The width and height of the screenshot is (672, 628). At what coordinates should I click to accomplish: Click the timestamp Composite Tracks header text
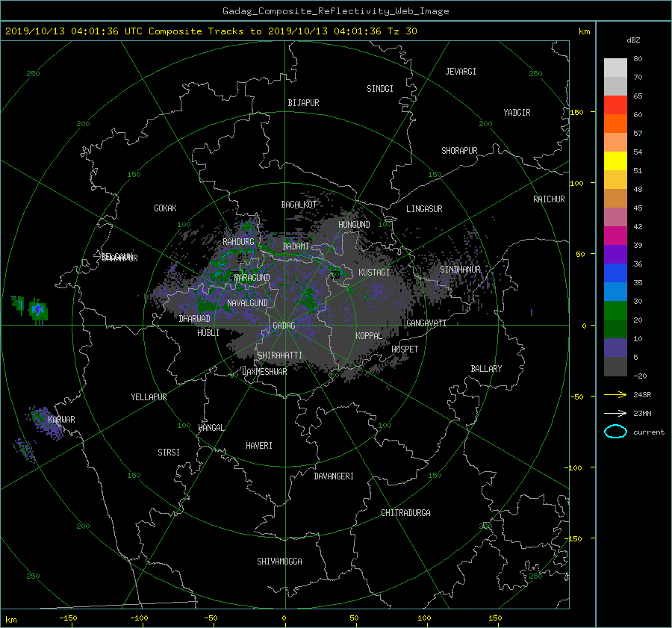[211, 31]
